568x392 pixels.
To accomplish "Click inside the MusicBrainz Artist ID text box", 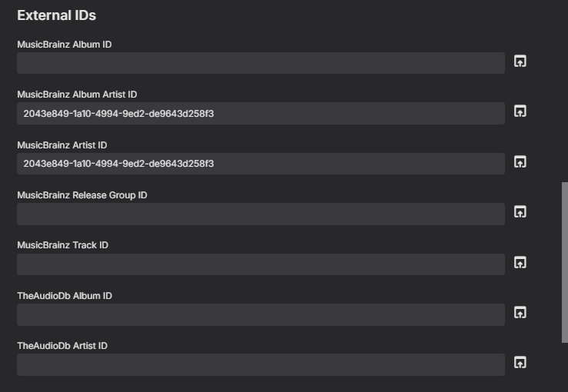I will click(x=261, y=164).
